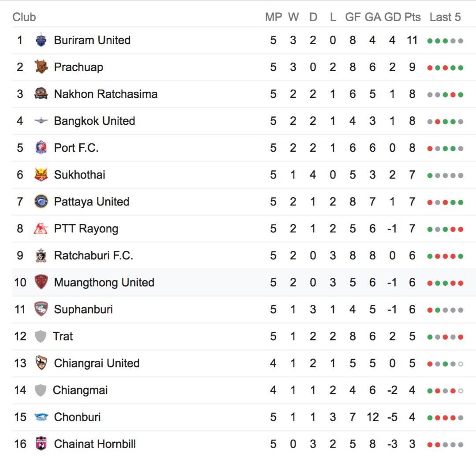The image size is (476, 471).
Task: Click the Sukhothai team logo
Action: [41, 175]
